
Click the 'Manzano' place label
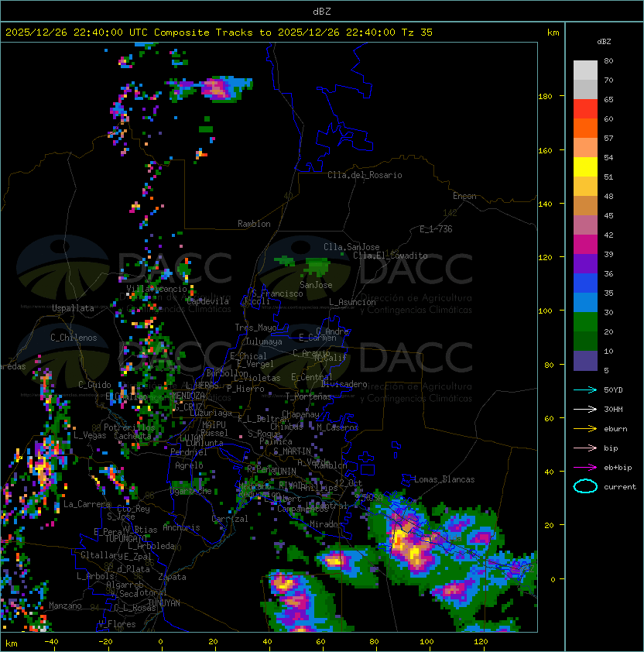click(x=65, y=606)
